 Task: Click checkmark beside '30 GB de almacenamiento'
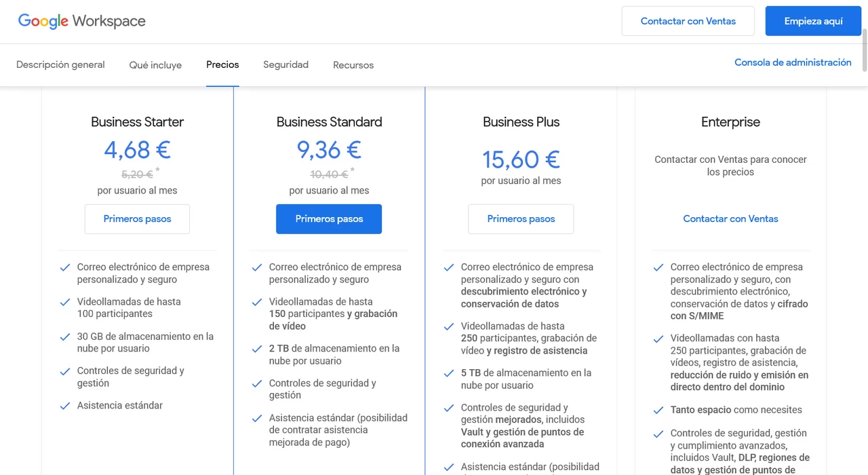pyautogui.click(x=65, y=337)
